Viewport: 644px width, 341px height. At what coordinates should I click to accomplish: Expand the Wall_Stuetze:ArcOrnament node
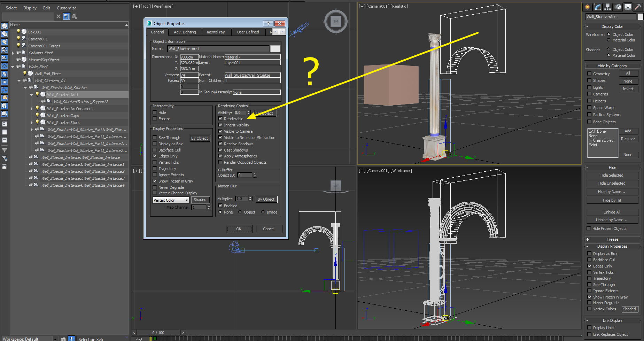pyautogui.click(x=32, y=108)
